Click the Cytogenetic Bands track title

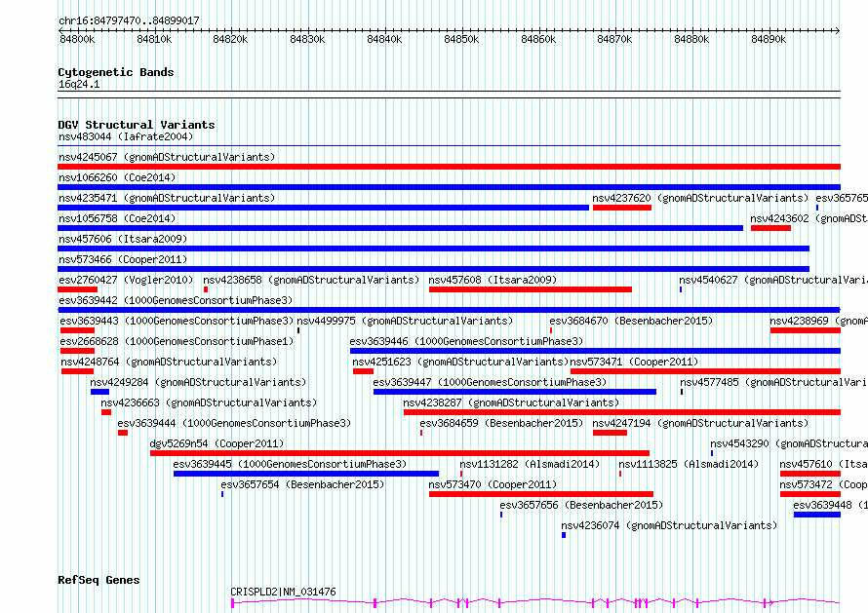coord(116,72)
